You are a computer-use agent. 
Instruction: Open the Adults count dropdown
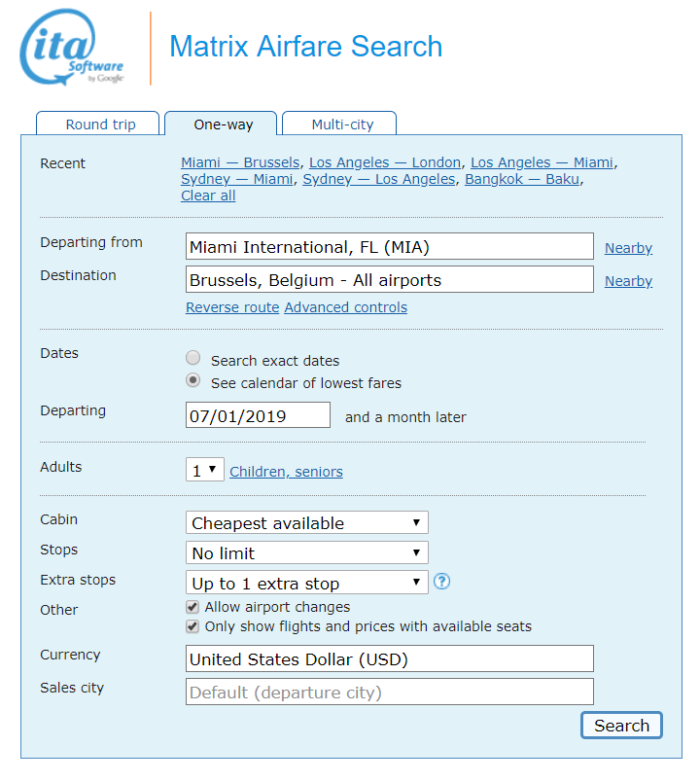click(205, 470)
